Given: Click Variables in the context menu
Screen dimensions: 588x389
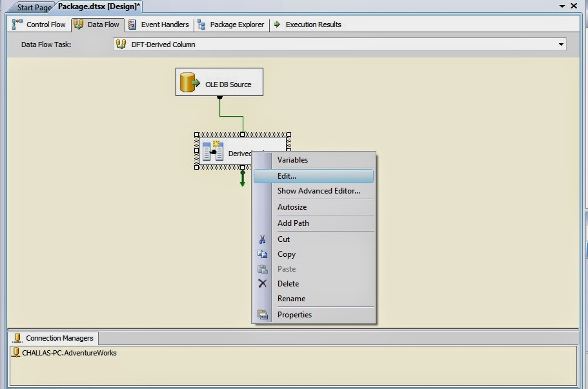Looking at the screenshot, I should point(292,159).
